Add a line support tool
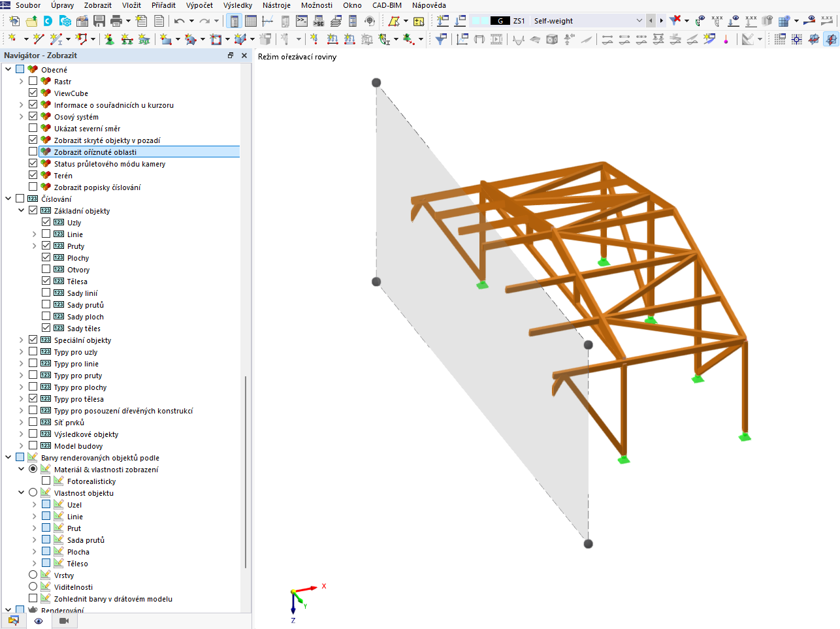Viewport: 840px width, 629px height. tap(127, 39)
